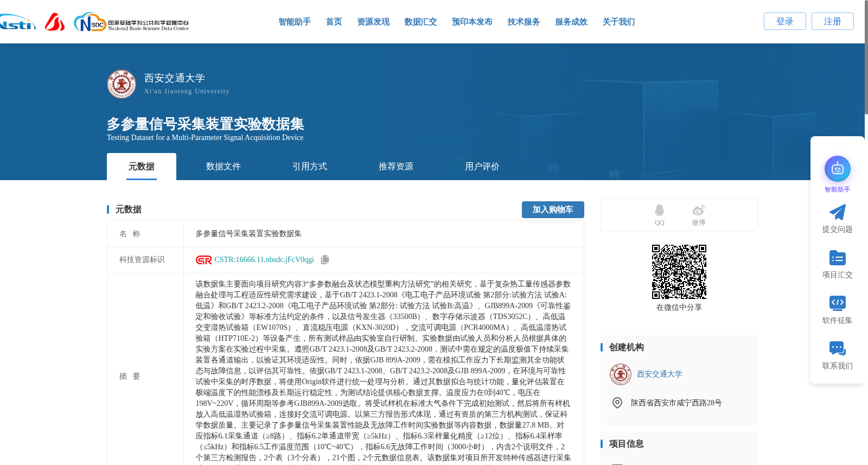Open 关于我们 navigation item

click(618, 22)
